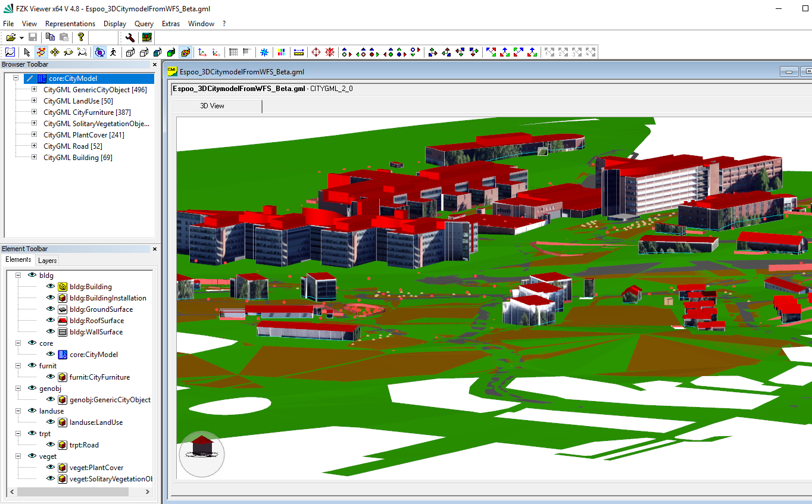Switch to wireframe cube display mode

(x=130, y=52)
